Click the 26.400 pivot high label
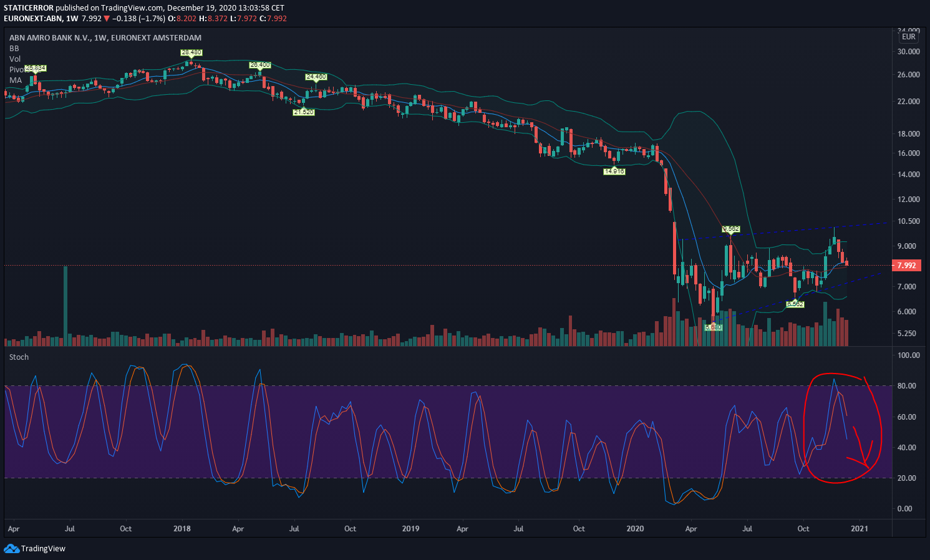This screenshot has width=930, height=560. point(260,65)
